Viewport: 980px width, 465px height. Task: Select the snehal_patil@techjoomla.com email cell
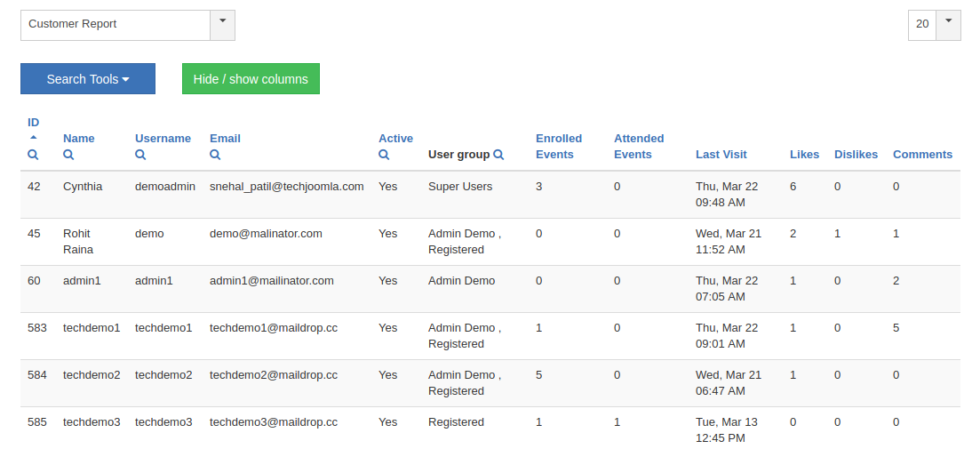pyautogui.click(x=286, y=187)
